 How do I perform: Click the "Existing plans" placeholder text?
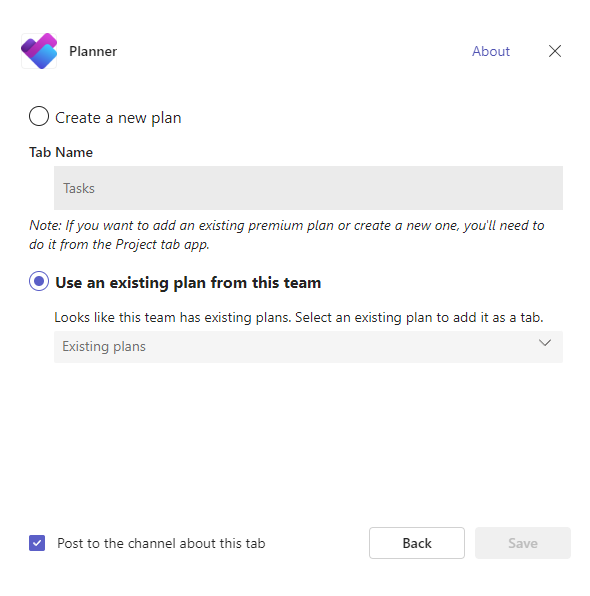pyautogui.click(x=104, y=347)
